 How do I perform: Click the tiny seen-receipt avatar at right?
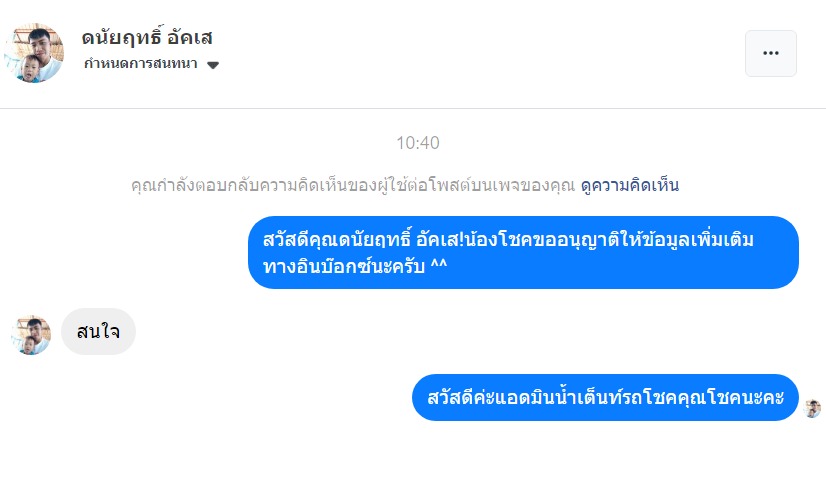tap(812, 408)
